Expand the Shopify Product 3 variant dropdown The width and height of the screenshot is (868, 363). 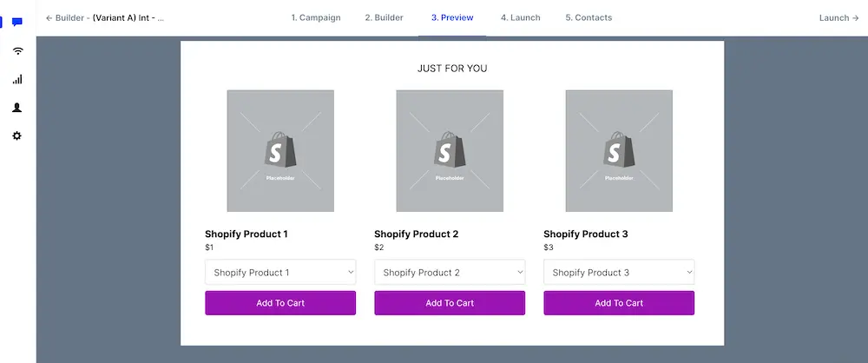coord(619,273)
